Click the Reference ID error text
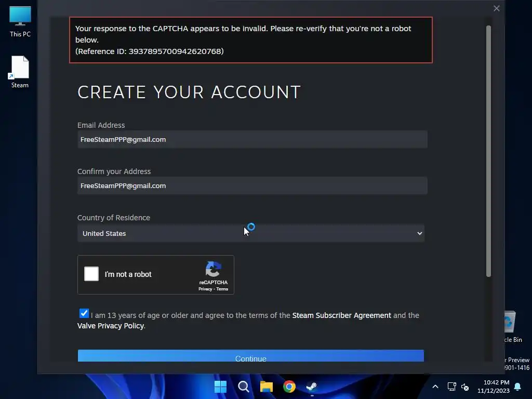Viewport: 532px width, 399px height. (x=149, y=51)
